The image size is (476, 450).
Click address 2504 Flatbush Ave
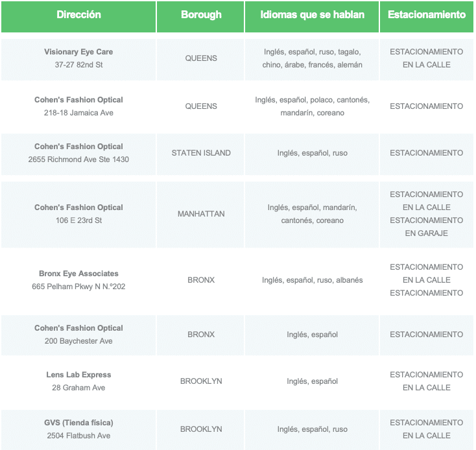tap(78, 436)
